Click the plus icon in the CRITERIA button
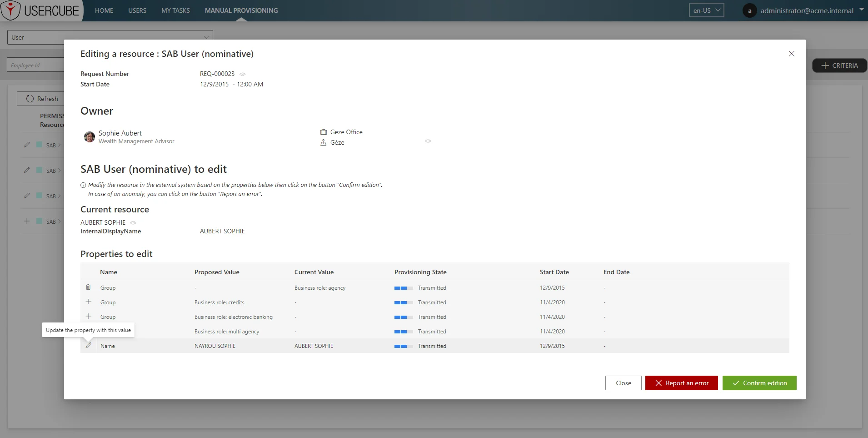The image size is (868, 438). pos(825,65)
